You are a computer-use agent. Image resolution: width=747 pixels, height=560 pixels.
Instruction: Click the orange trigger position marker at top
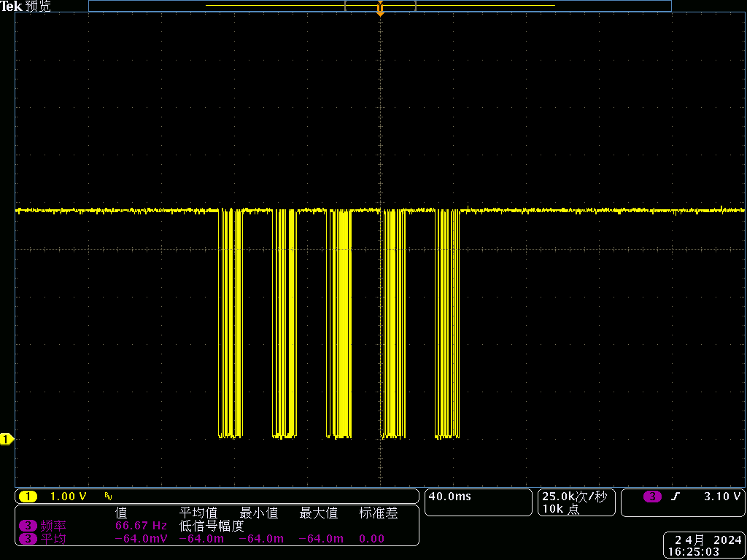pyautogui.click(x=380, y=9)
